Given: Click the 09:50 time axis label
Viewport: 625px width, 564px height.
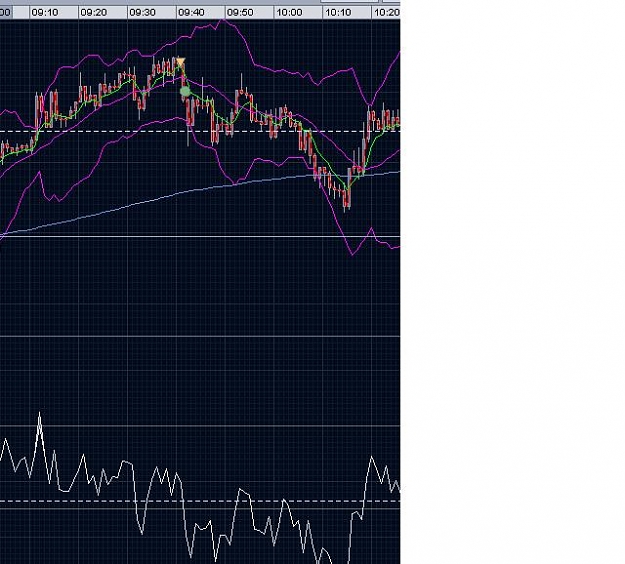Looking at the screenshot, I should pyautogui.click(x=240, y=13).
